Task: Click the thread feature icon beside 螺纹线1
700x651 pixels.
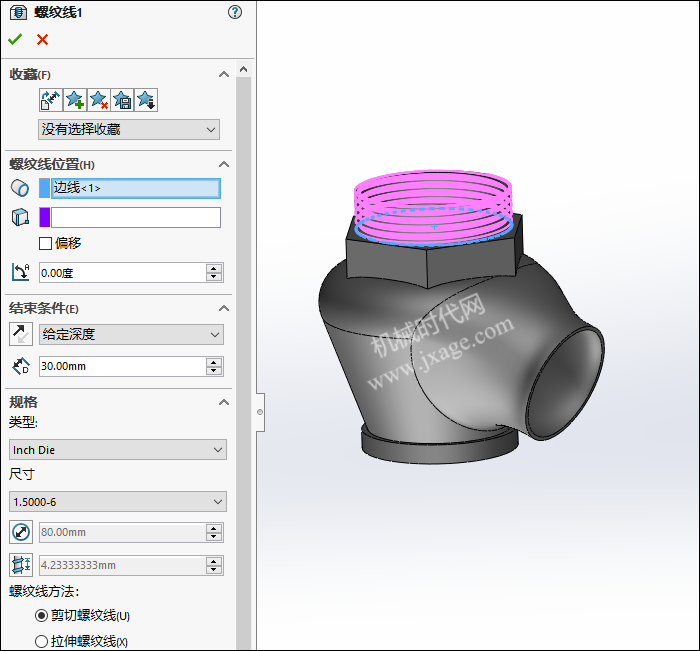Action: 18,12
